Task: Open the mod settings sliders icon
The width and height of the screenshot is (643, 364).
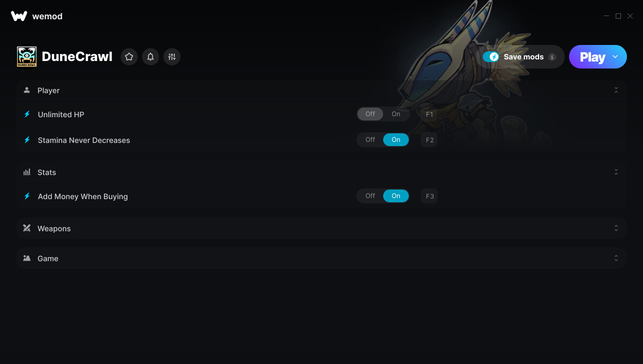Action: [x=172, y=57]
